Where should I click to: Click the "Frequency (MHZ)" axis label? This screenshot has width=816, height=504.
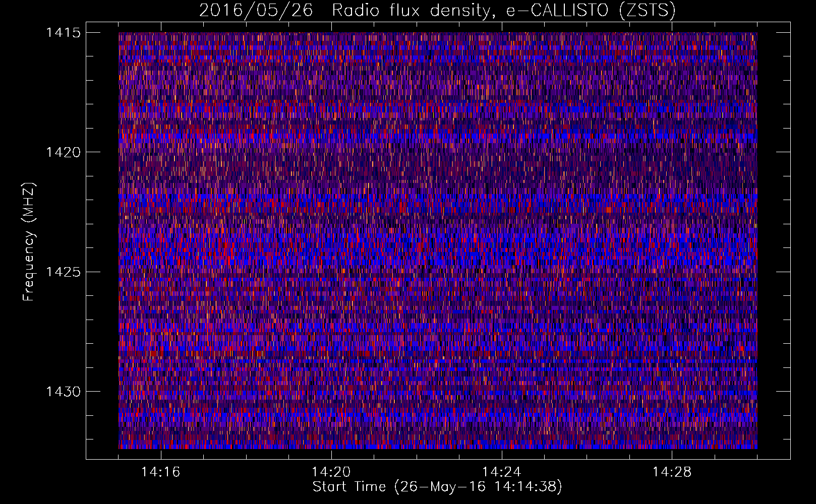pos(29,241)
